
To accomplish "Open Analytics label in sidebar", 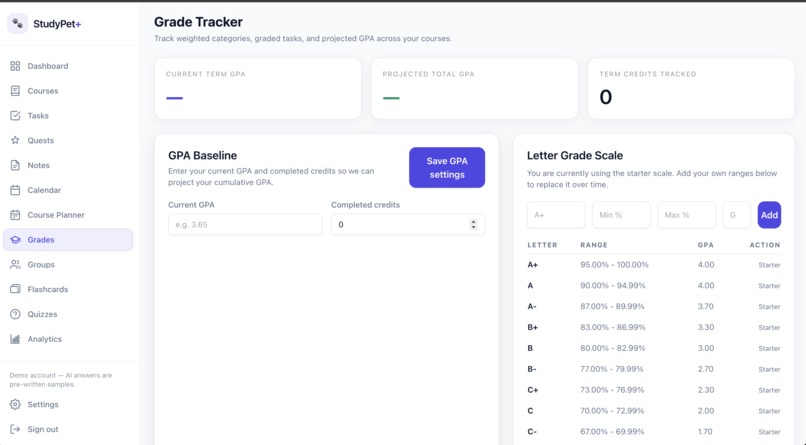I will click(45, 339).
